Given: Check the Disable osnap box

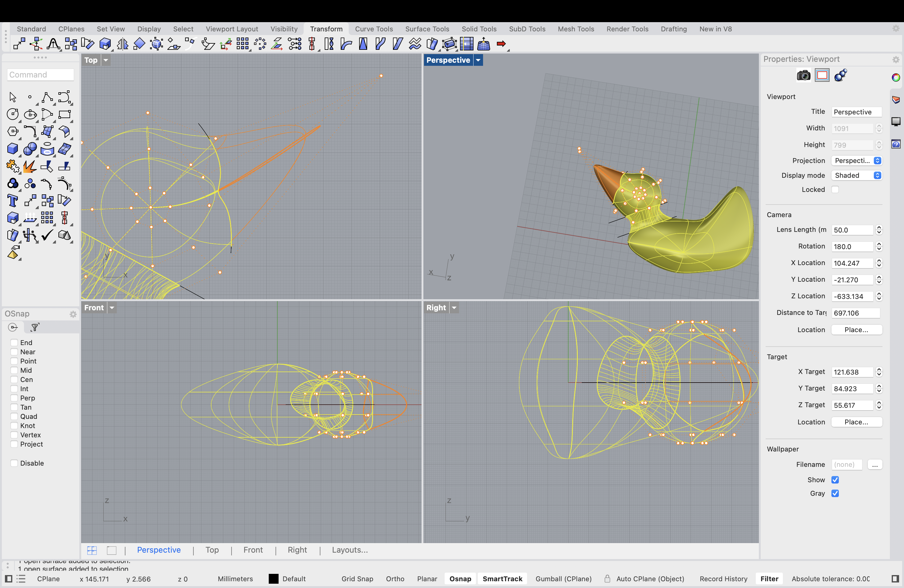Looking at the screenshot, I should [14, 463].
